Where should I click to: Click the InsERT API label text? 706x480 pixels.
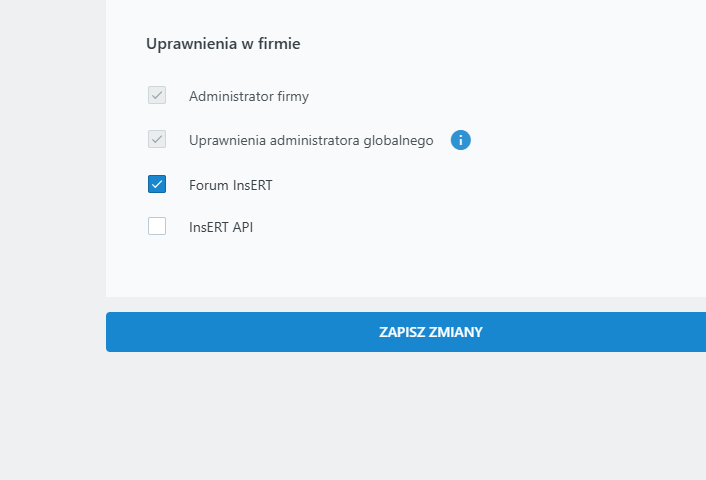(221, 227)
